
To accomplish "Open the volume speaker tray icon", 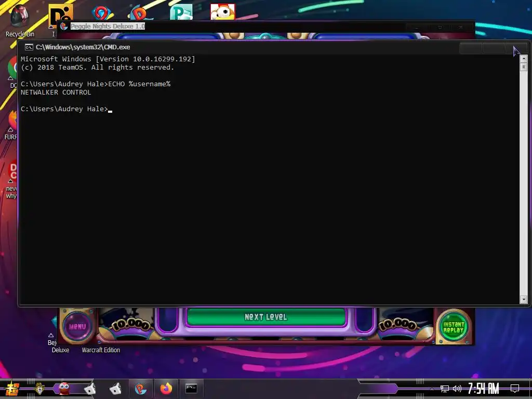I will pyautogui.click(x=457, y=389).
